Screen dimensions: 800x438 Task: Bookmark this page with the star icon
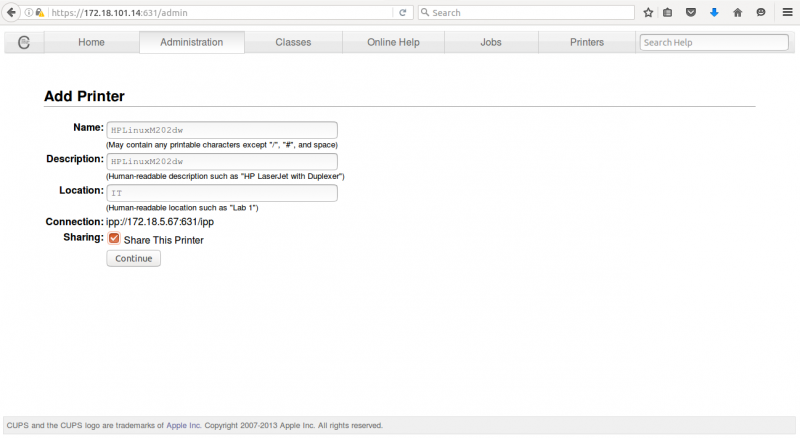[x=648, y=13]
